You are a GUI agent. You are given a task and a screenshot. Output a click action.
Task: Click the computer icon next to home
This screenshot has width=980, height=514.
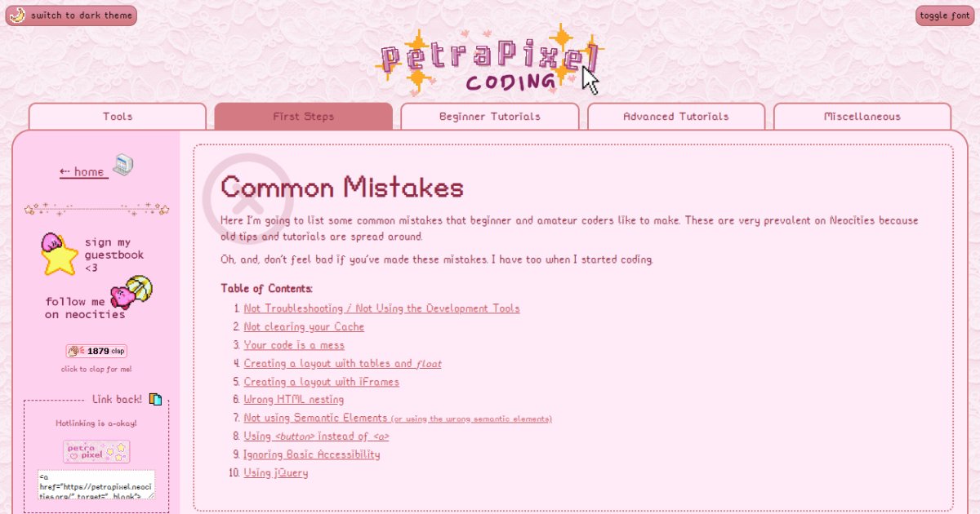[123, 166]
